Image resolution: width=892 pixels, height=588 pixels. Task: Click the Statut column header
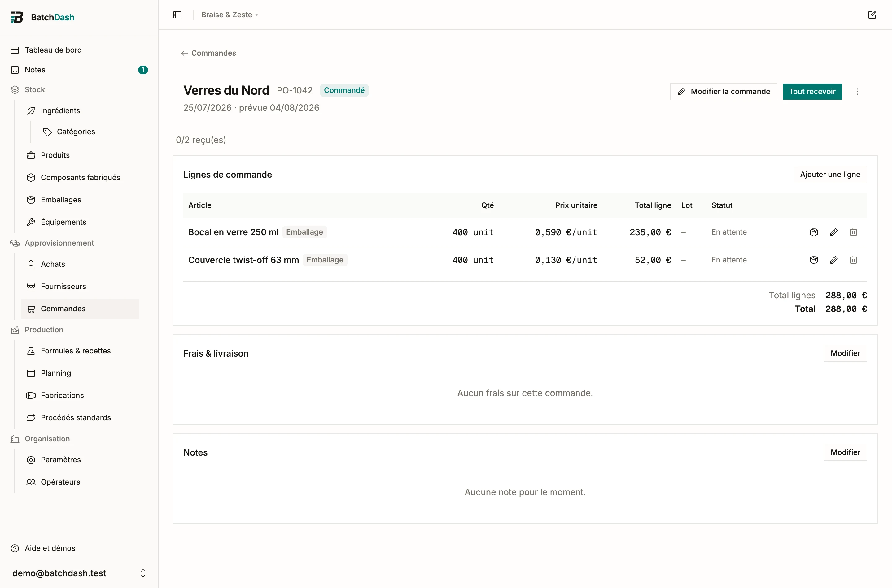tap(722, 205)
